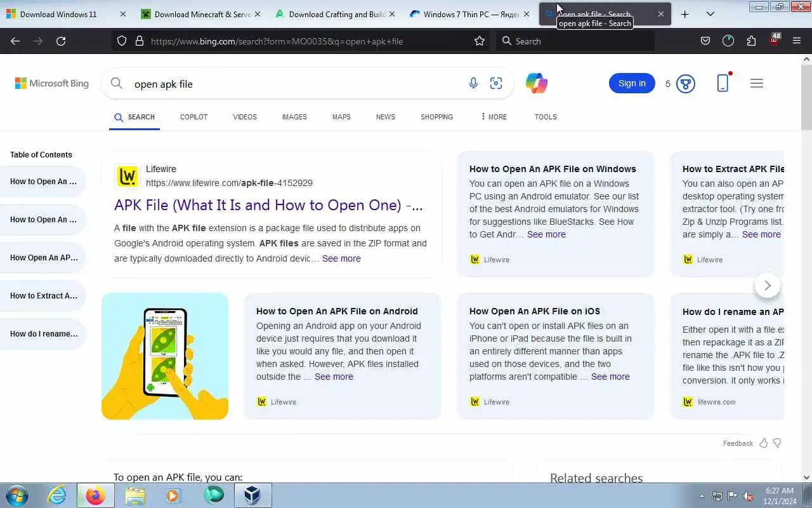The width and height of the screenshot is (812, 508).
Task: Select the COPILOT search tab
Action: click(193, 117)
